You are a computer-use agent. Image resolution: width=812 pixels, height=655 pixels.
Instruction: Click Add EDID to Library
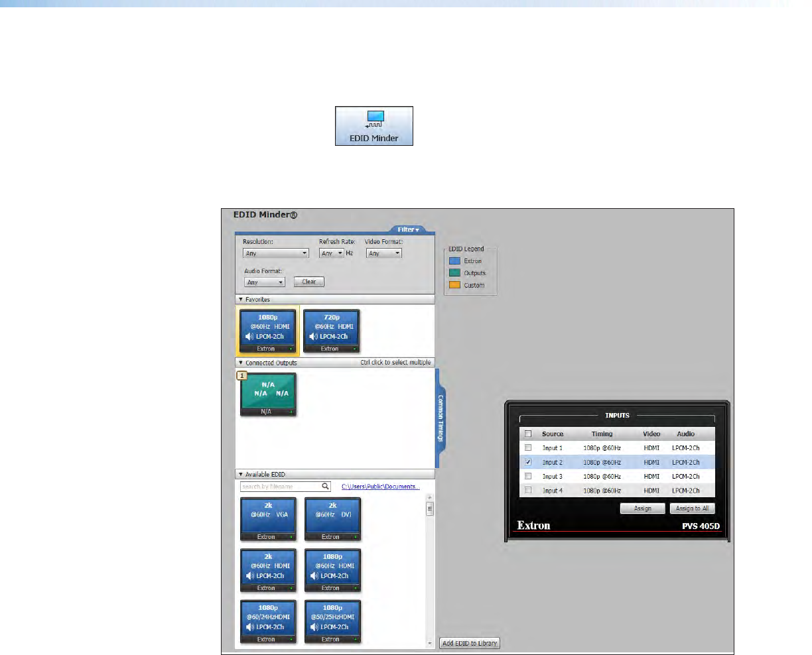tap(470, 643)
